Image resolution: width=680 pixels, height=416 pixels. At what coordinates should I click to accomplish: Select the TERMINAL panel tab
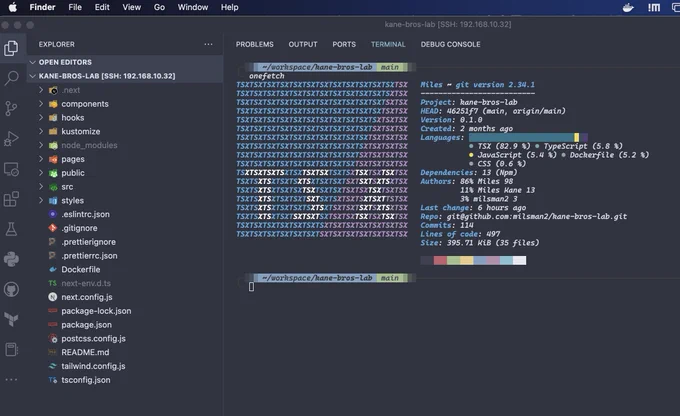tap(388, 44)
